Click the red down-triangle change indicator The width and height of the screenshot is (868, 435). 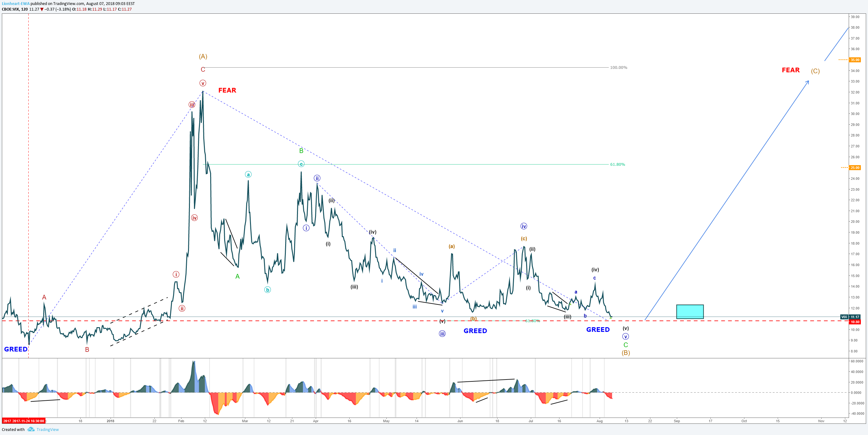point(42,9)
